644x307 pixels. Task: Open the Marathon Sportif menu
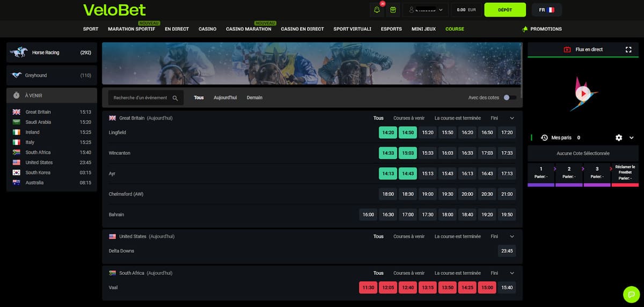coord(131,29)
